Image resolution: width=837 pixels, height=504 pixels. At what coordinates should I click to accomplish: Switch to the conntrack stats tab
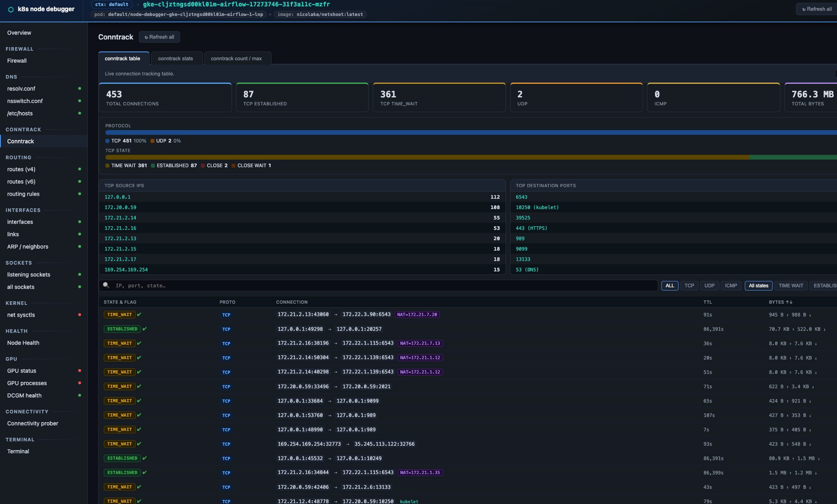tap(176, 59)
